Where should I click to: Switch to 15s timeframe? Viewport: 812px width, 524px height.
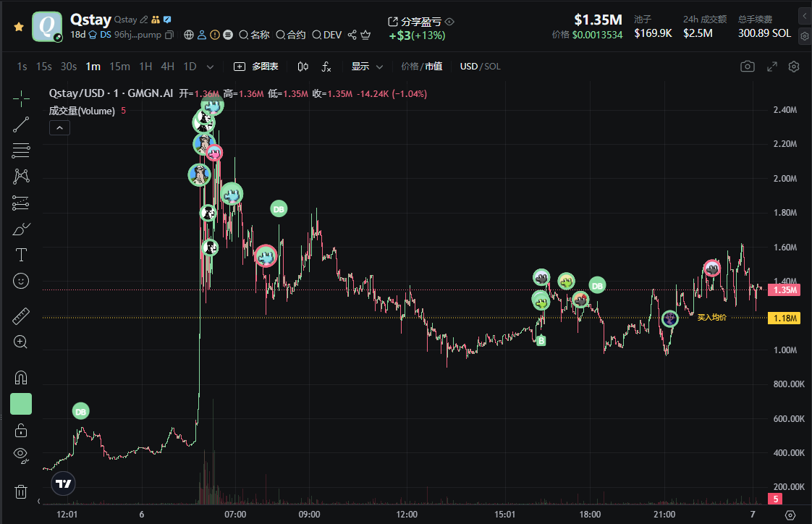[44, 67]
